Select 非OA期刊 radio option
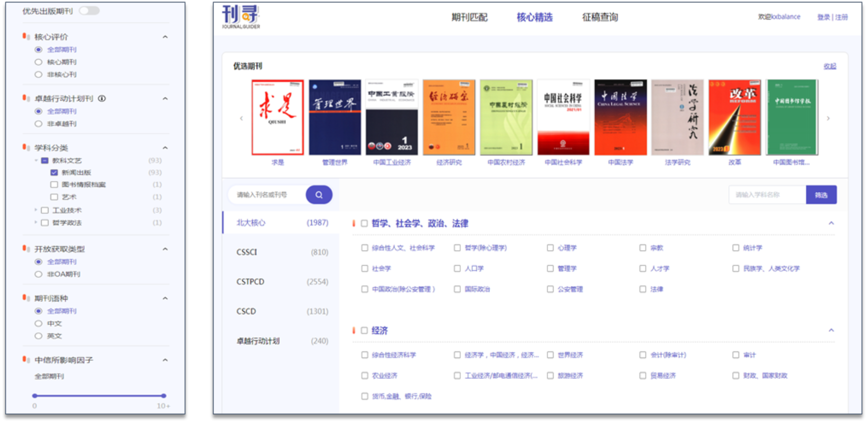Viewport: 868px width, 423px height. tap(38, 274)
